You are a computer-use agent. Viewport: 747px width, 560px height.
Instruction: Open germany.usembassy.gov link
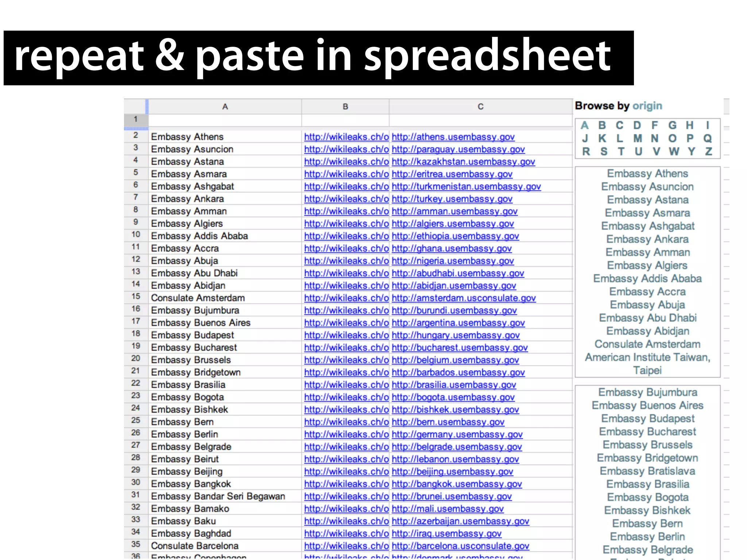457,434
